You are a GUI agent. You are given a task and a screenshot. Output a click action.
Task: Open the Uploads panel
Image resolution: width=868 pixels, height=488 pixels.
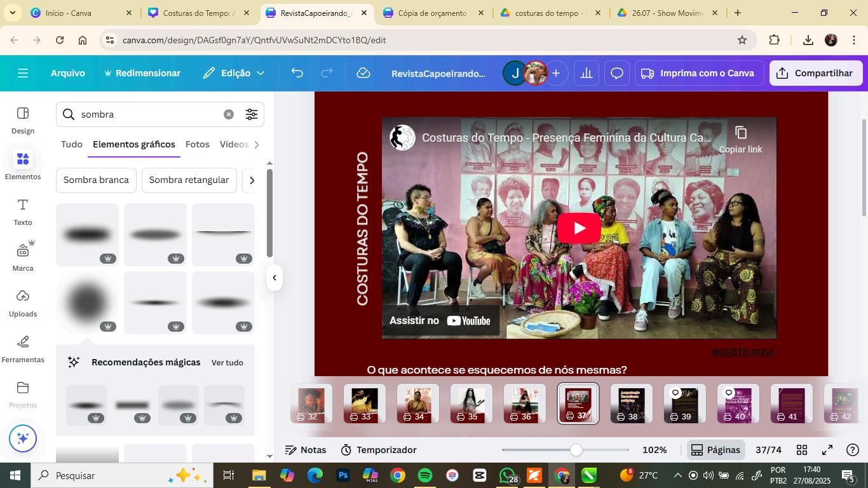[23, 303]
